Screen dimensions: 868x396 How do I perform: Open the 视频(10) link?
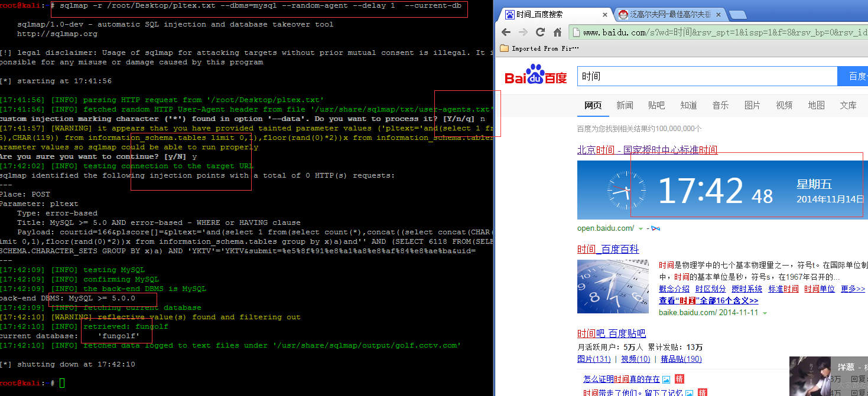(x=636, y=359)
